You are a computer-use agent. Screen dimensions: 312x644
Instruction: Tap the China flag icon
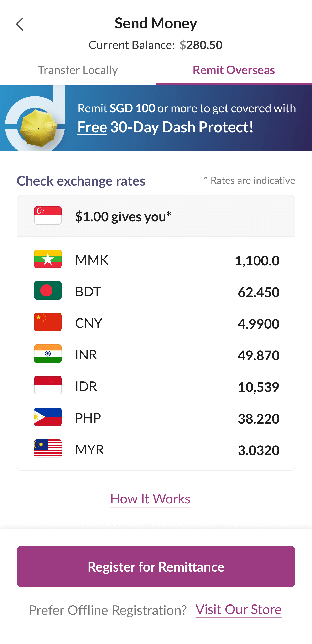48,322
